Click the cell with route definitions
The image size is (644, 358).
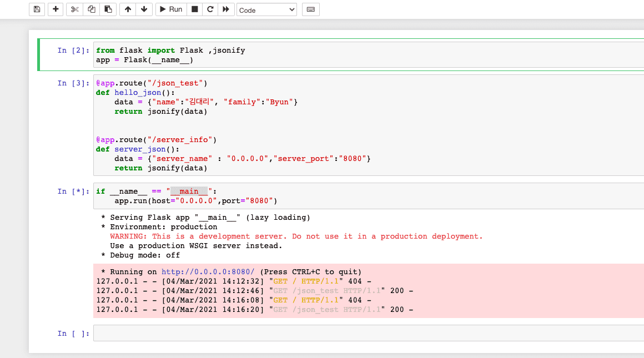click(x=366, y=125)
